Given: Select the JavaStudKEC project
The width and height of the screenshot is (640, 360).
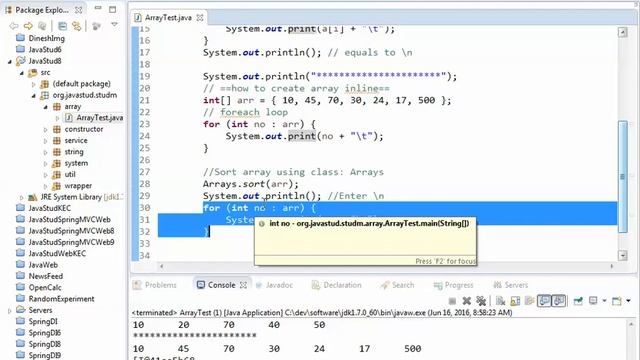Looking at the screenshot, I should pyautogui.click(x=44, y=208).
